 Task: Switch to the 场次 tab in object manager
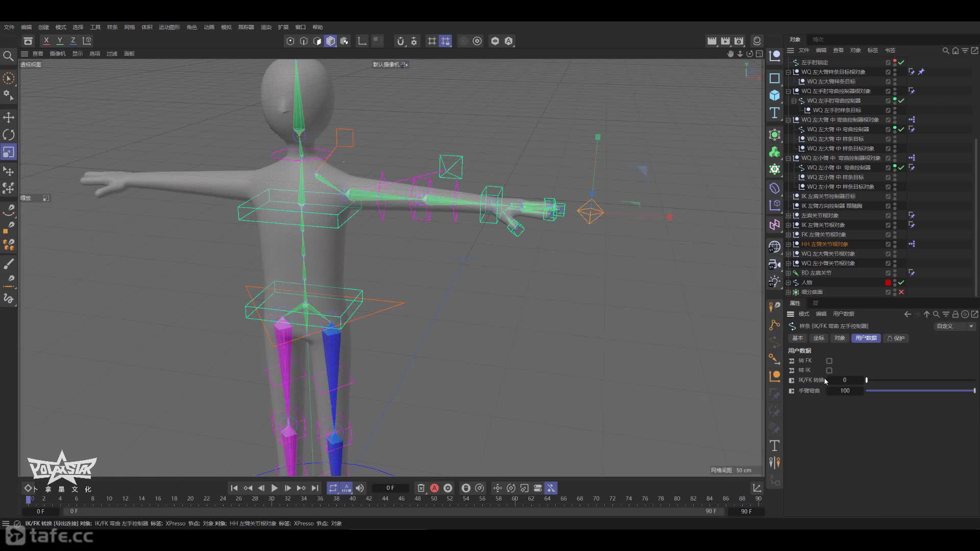(x=818, y=39)
